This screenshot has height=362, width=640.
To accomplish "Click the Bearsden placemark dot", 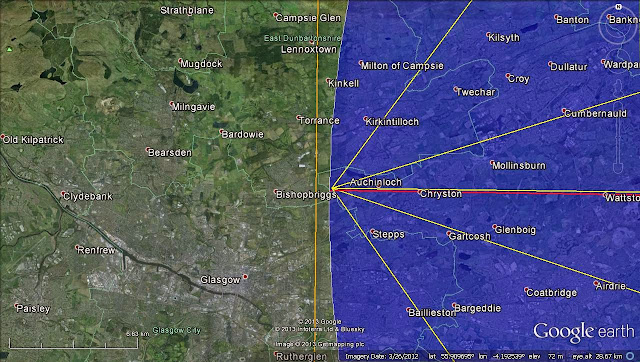I will 148,150.
